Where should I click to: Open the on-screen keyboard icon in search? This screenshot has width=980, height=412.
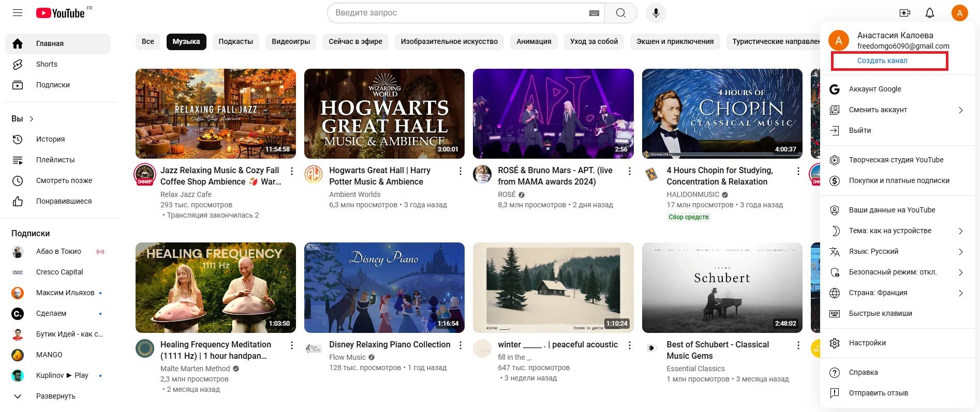pyautogui.click(x=594, y=13)
